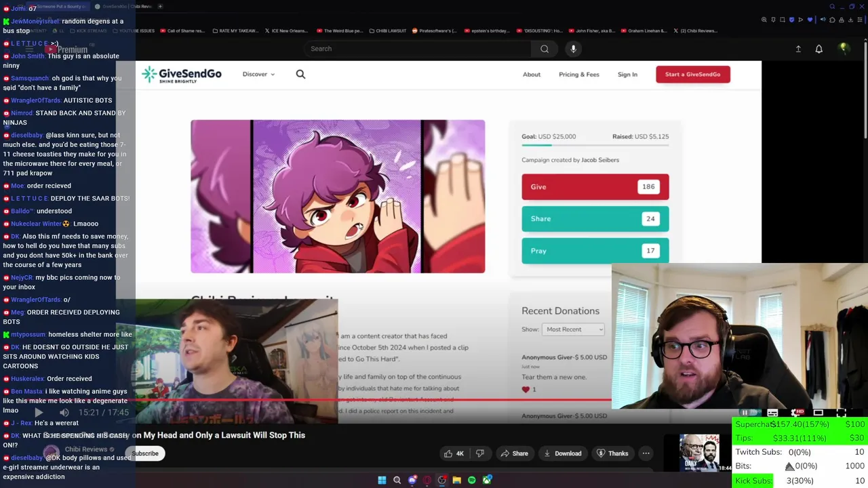Open the snapshot capture tool icon
This screenshot has height=488, width=868.
(783, 20)
